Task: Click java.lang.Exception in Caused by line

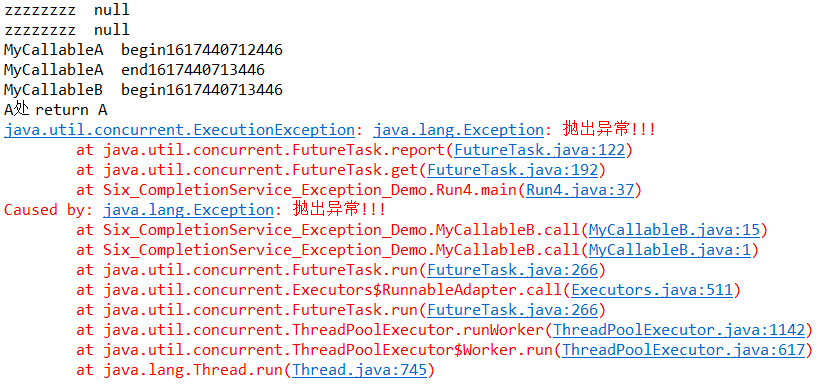Action: pos(189,210)
